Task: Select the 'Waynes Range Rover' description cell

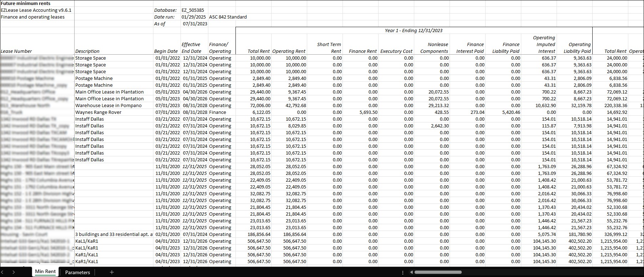Action: click(98, 112)
